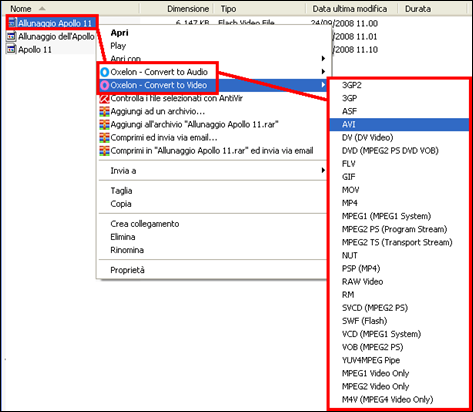Image resolution: width=473 pixels, height=412 pixels.
Task: Select DVD (MPEG2 PS DVD VOB) format
Action: point(390,151)
